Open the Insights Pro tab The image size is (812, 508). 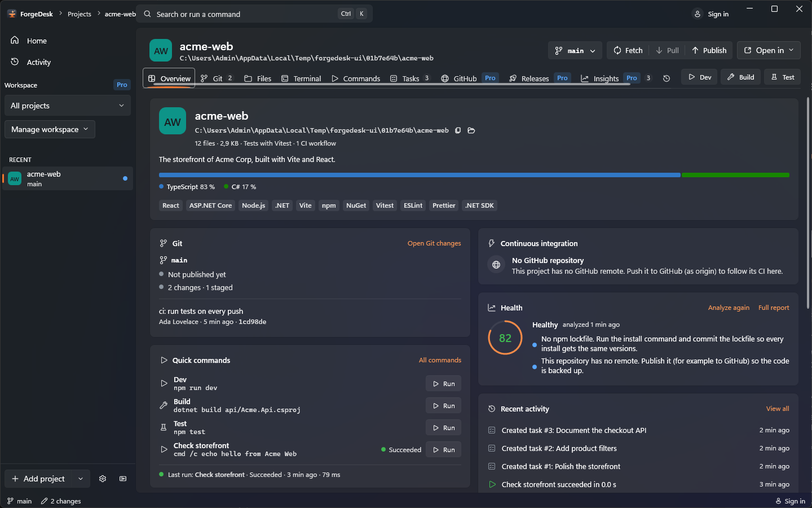pos(616,78)
